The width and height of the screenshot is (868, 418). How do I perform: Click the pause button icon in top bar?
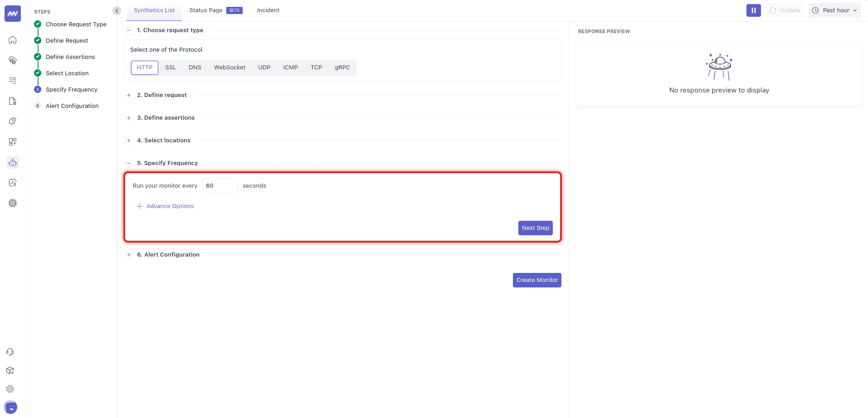(753, 10)
